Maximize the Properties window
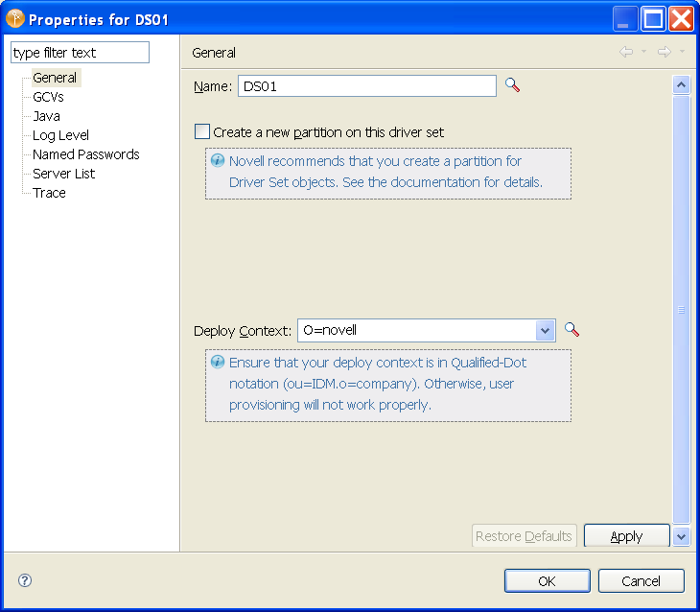This screenshot has height=612, width=700. (x=654, y=19)
